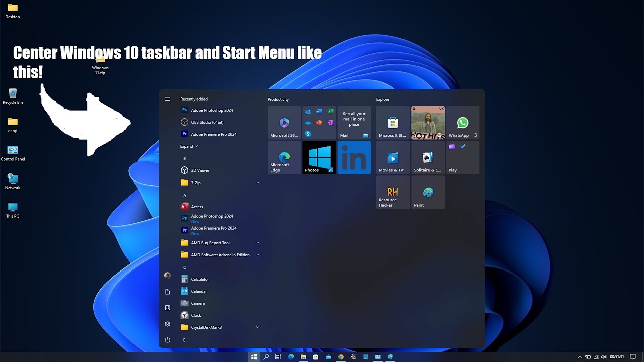Select the Windows 11.zip file on desktop
The image size is (644, 362).
click(x=100, y=66)
